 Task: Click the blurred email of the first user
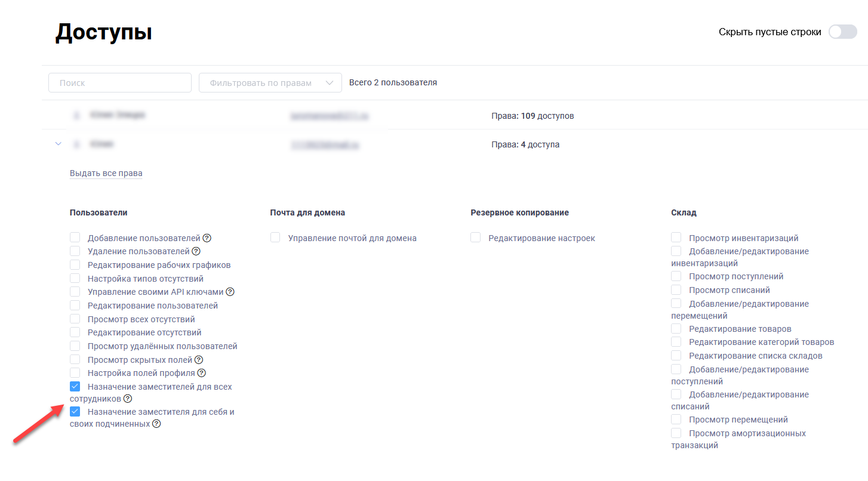[329, 116]
